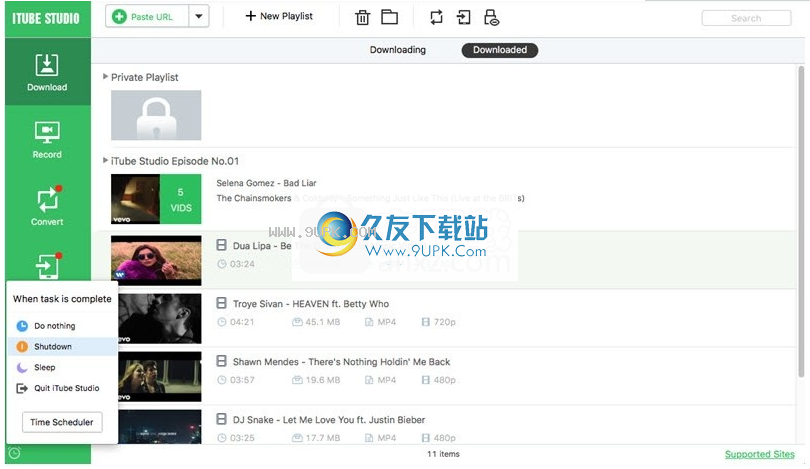The width and height of the screenshot is (810, 469).
Task: Click the private mode lock toolbar icon
Action: pyautogui.click(x=491, y=18)
